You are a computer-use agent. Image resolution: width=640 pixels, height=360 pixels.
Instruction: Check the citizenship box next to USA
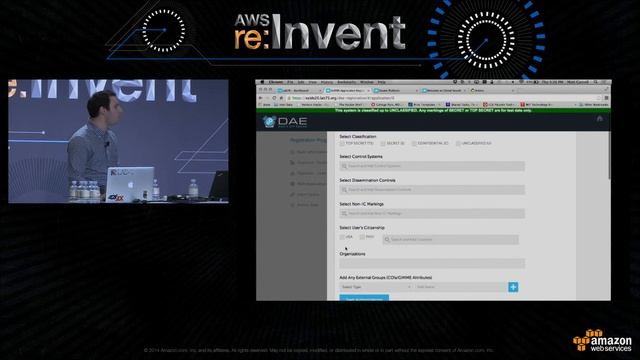[x=362, y=237]
